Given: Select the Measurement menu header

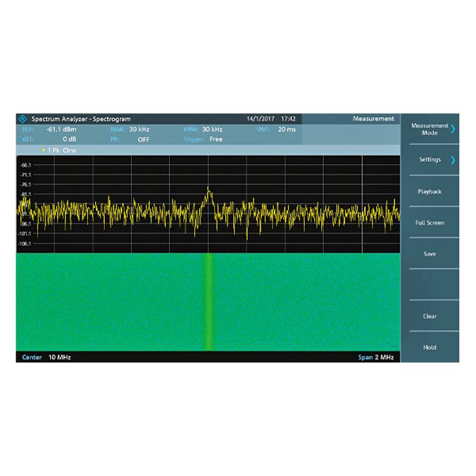Looking at the screenshot, I should click(x=373, y=119).
